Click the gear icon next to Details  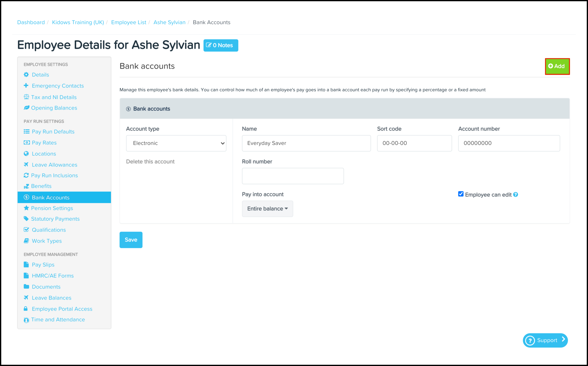tap(26, 75)
